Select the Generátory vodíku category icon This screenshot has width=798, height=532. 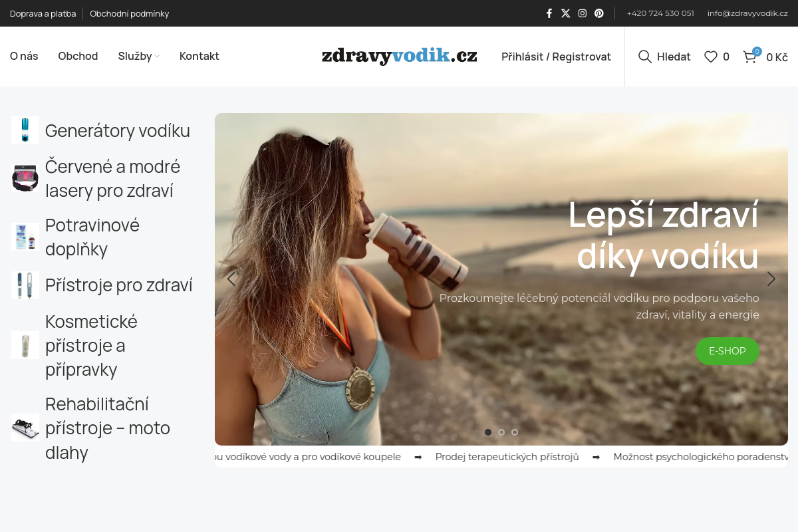point(25,130)
